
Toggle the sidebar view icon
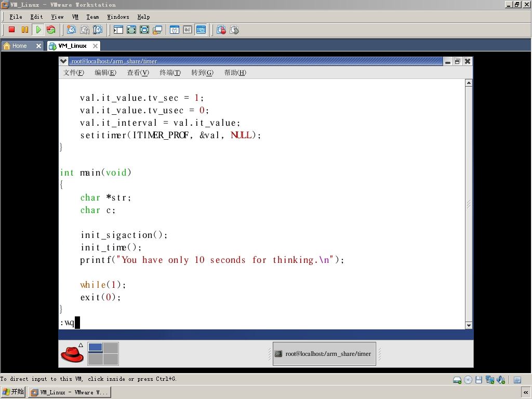click(118, 30)
